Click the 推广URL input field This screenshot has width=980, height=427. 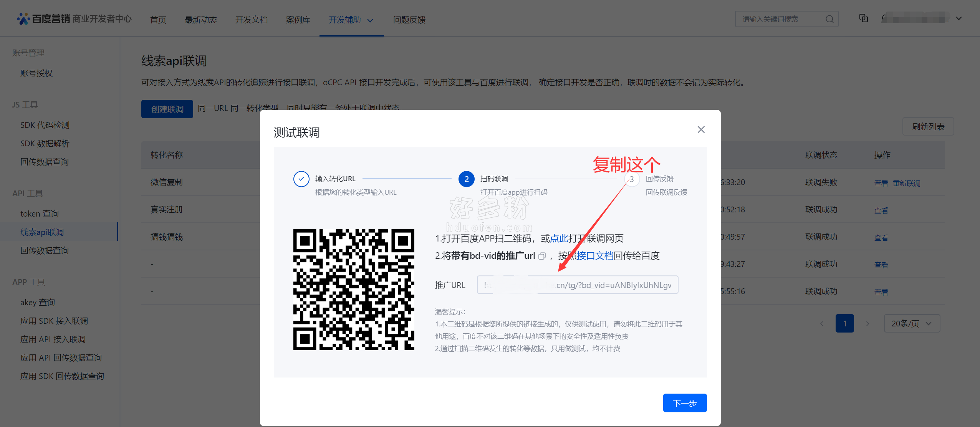point(578,285)
